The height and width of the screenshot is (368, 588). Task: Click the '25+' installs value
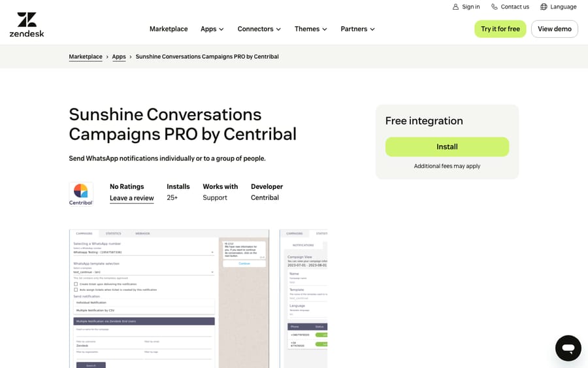pos(172,197)
